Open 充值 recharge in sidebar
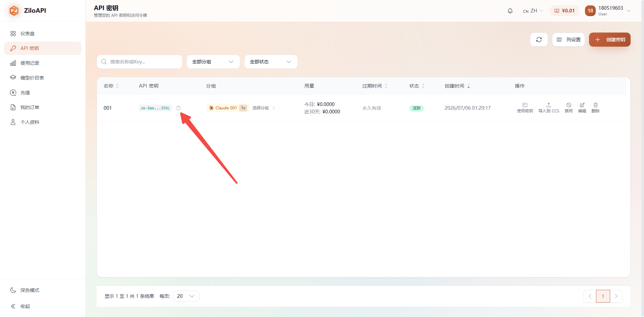644x317 pixels. (x=43, y=93)
